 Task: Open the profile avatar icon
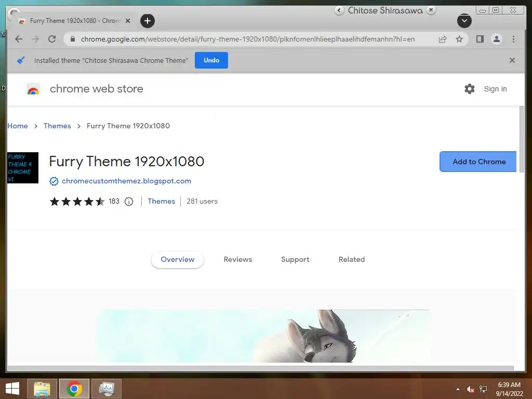(x=497, y=39)
